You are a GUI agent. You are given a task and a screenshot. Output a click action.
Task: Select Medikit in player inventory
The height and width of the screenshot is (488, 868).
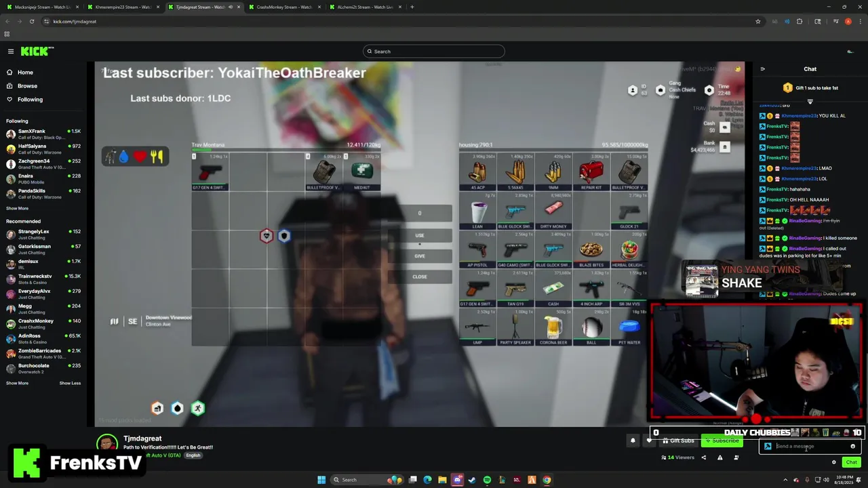pyautogui.click(x=362, y=172)
